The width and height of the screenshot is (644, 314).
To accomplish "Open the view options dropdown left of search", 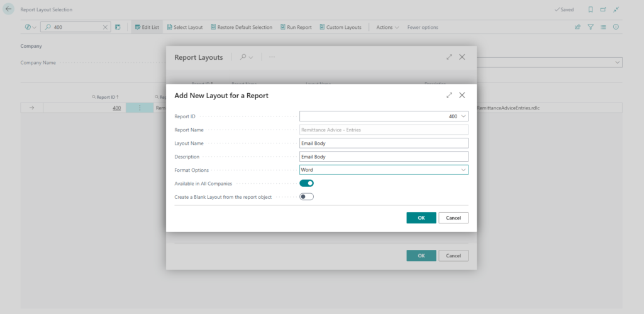I will point(30,27).
